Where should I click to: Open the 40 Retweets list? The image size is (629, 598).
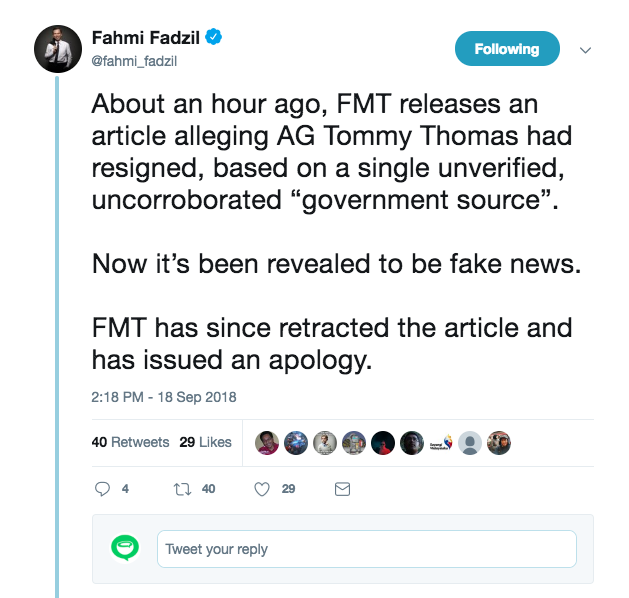point(130,442)
